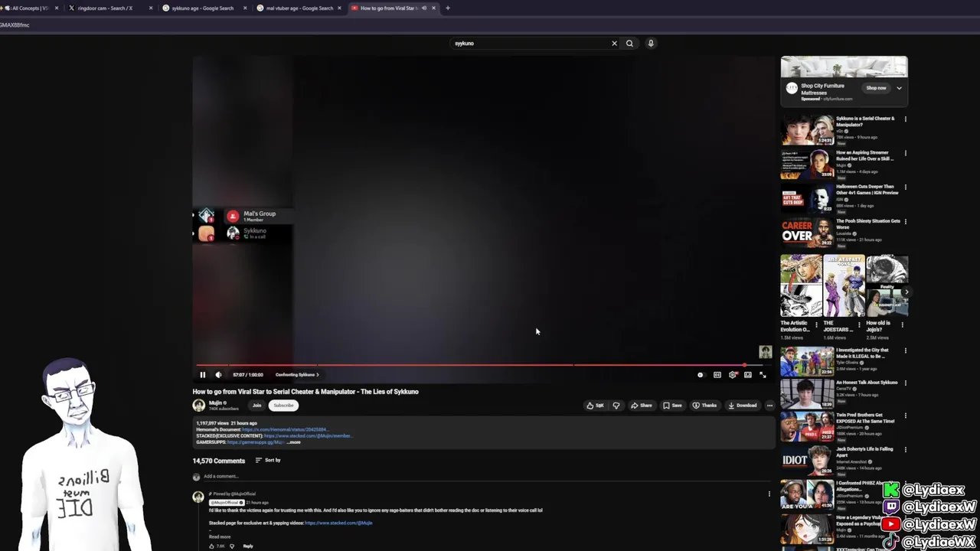Dislike the pinned comment
This screenshot has height=551, width=980.
tap(231, 546)
